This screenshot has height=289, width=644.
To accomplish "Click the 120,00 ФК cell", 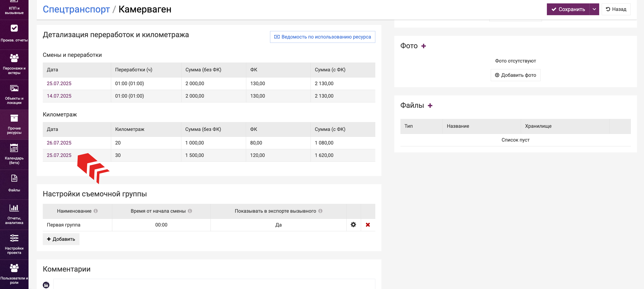I will [x=278, y=155].
